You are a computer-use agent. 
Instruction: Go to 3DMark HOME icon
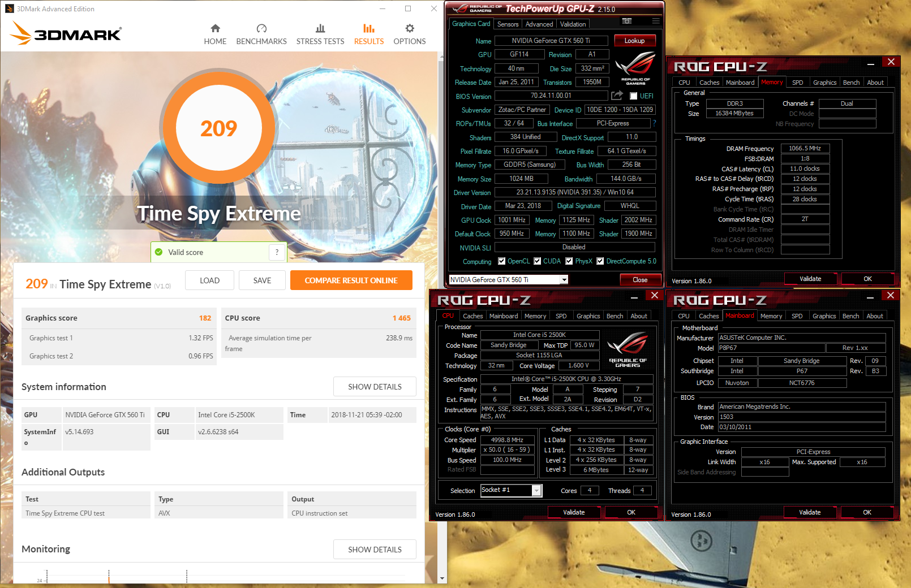[215, 28]
